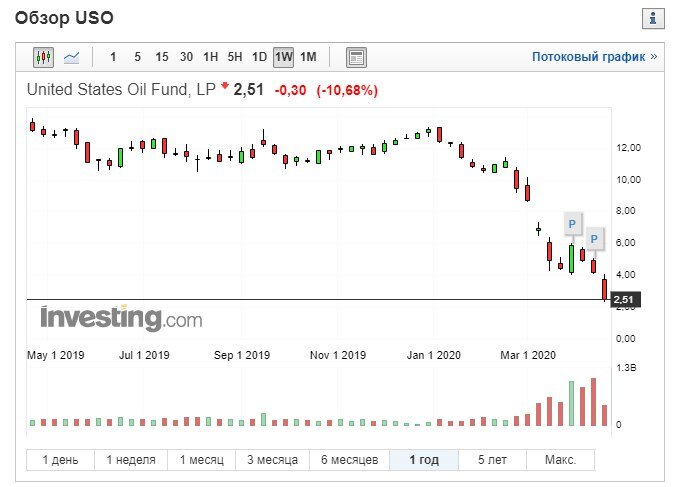This screenshot has width=678, height=487.
Task: Choose the 1 неделя range tab
Action: click(131, 460)
